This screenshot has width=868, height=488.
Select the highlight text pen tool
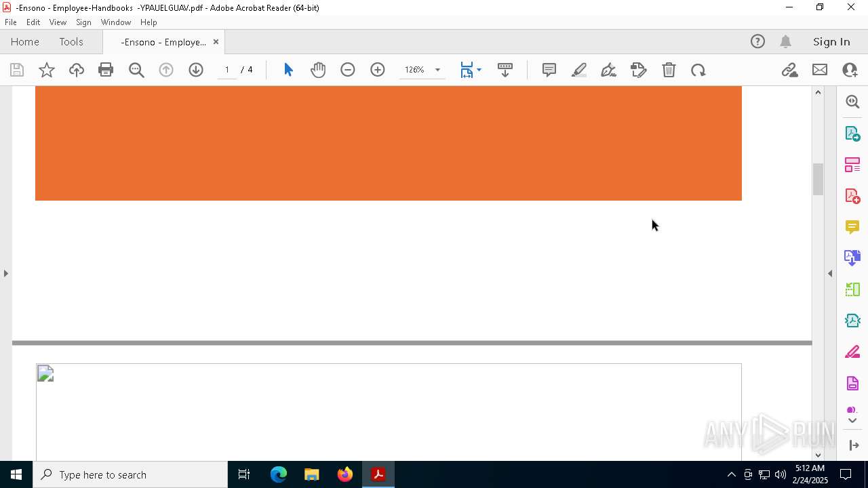point(579,70)
